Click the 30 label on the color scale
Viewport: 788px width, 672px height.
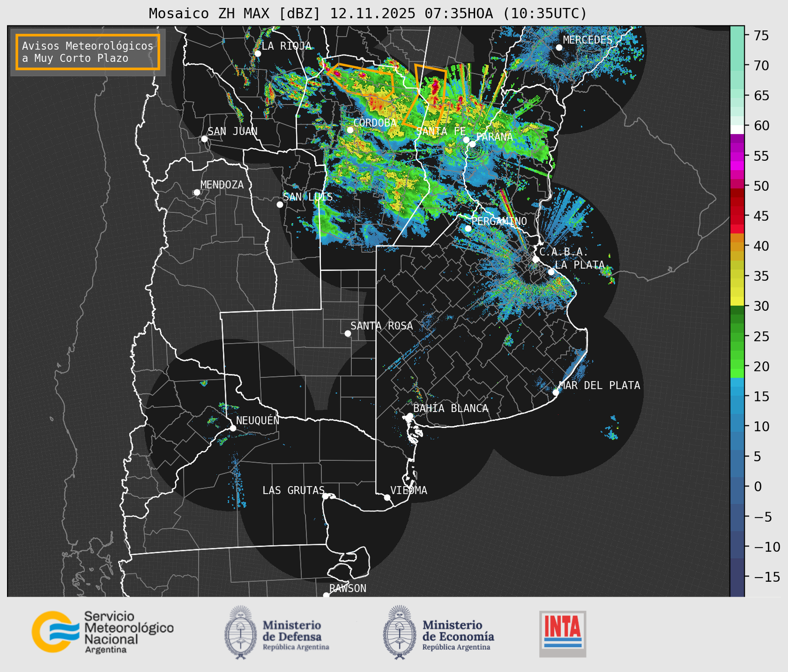tap(762, 306)
